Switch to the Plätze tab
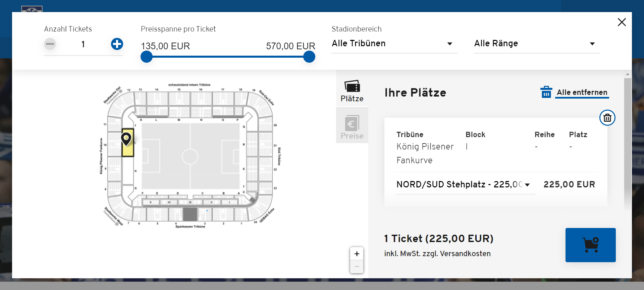Viewport: 644px width, 290px height. 352,91
